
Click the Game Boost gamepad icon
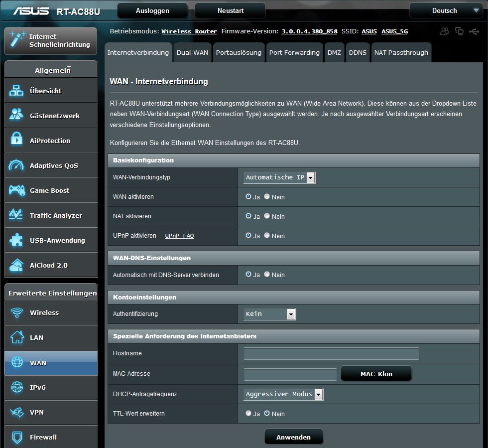[x=17, y=190]
